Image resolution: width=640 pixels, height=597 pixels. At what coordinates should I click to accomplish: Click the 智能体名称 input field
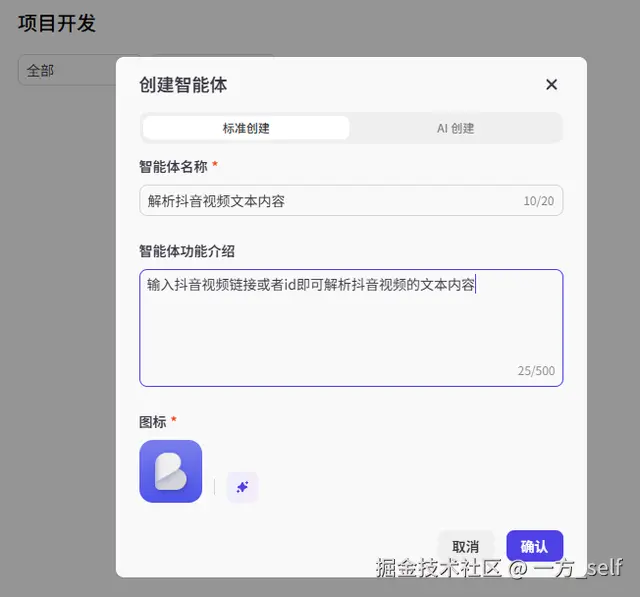pos(351,200)
